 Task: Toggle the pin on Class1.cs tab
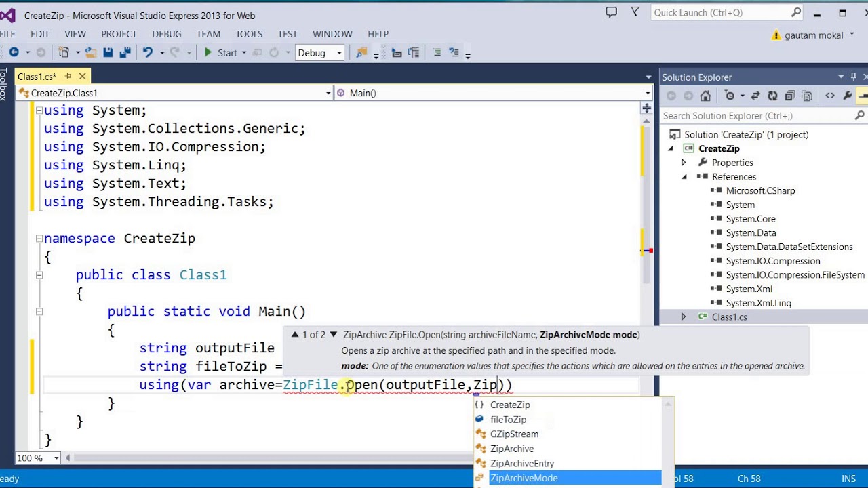point(68,77)
